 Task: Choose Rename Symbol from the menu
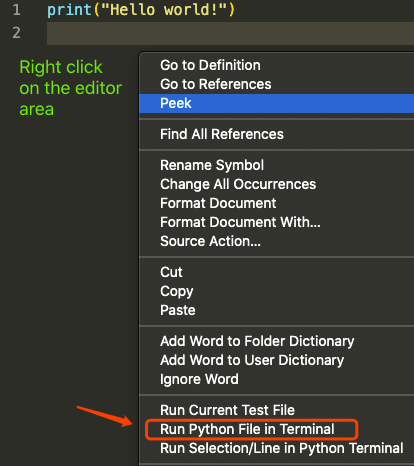click(277, 165)
